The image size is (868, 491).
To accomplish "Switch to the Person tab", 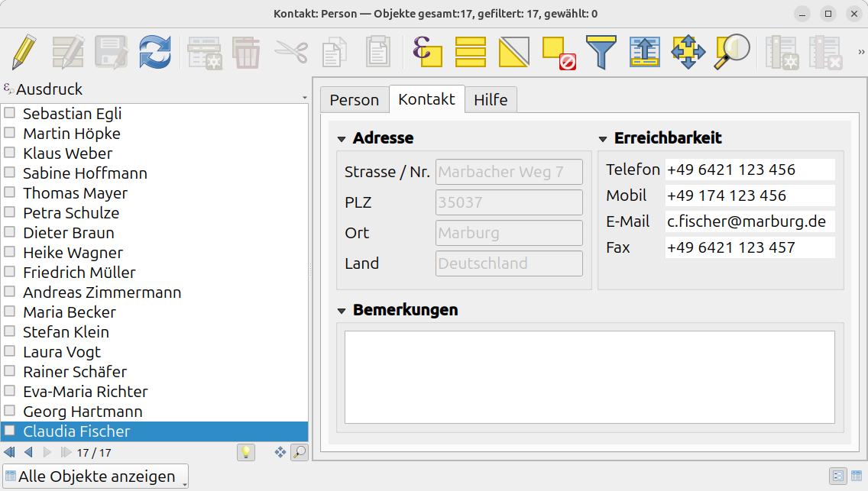I will (x=355, y=100).
